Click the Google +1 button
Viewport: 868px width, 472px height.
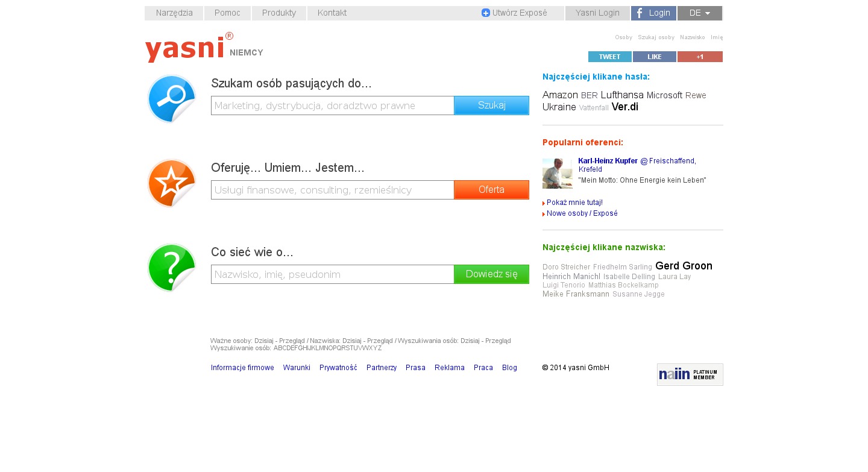700,57
